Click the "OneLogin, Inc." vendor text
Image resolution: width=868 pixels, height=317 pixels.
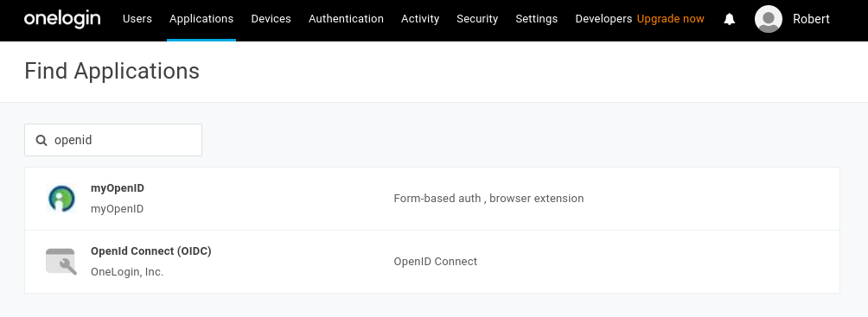pyautogui.click(x=127, y=272)
